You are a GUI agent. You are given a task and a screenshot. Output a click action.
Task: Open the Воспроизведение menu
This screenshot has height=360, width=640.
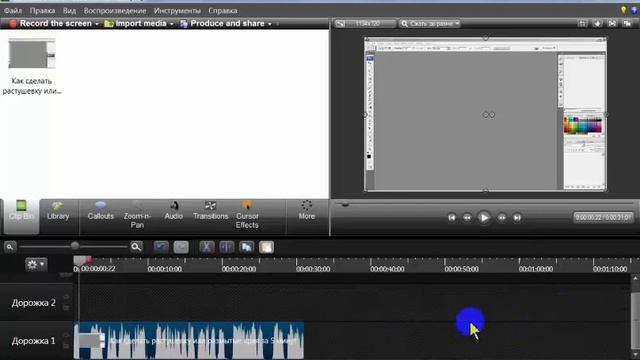tap(114, 11)
